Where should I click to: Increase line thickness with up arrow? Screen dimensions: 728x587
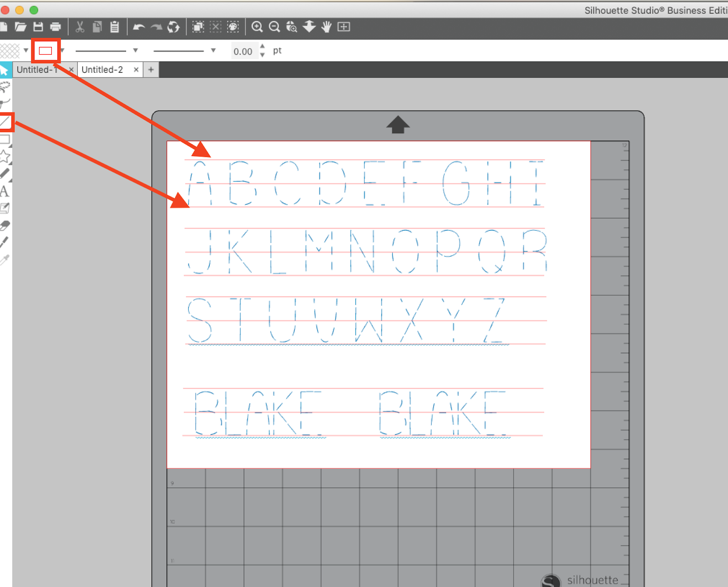pyautogui.click(x=262, y=46)
